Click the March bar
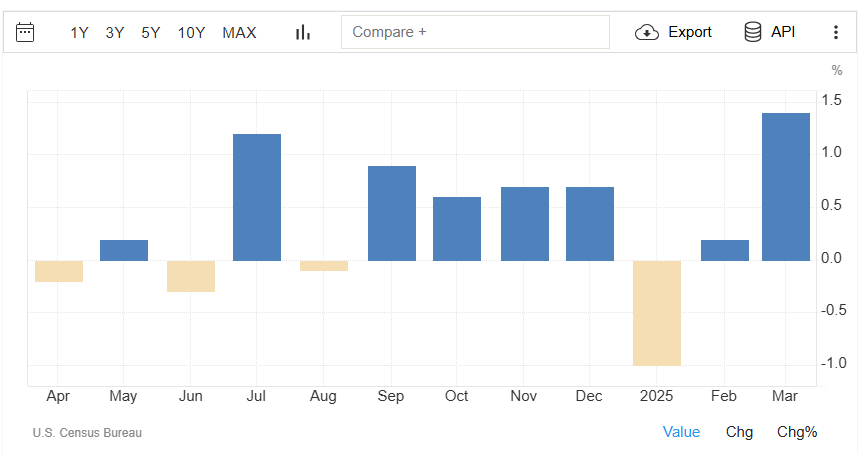 (x=786, y=187)
